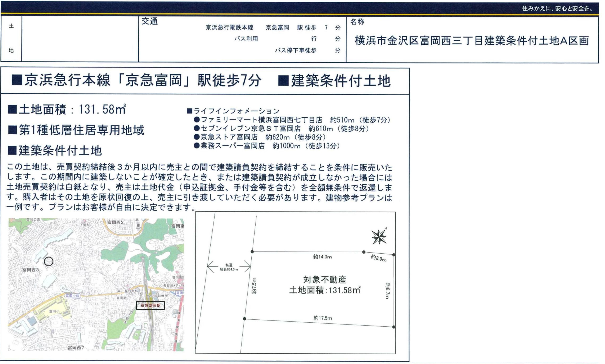605x364 pixels.
Task: Click the 富岡西3 district label on map
Action: (x=30, y=270)
